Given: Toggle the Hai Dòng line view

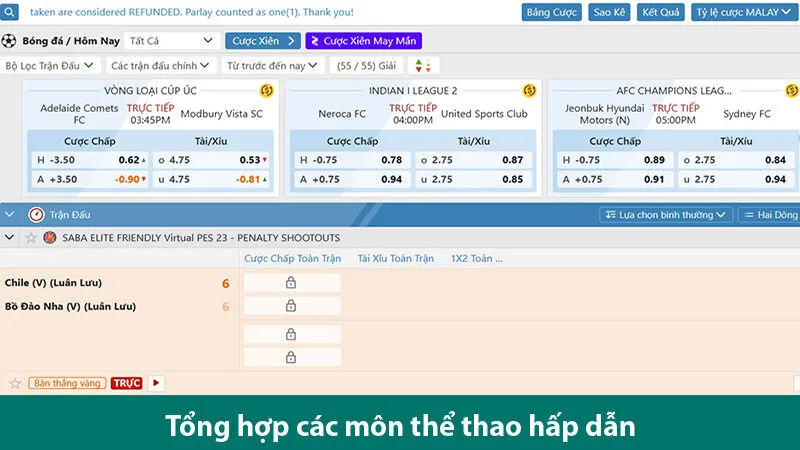Looking at the screenshot, I should (769, 215).
